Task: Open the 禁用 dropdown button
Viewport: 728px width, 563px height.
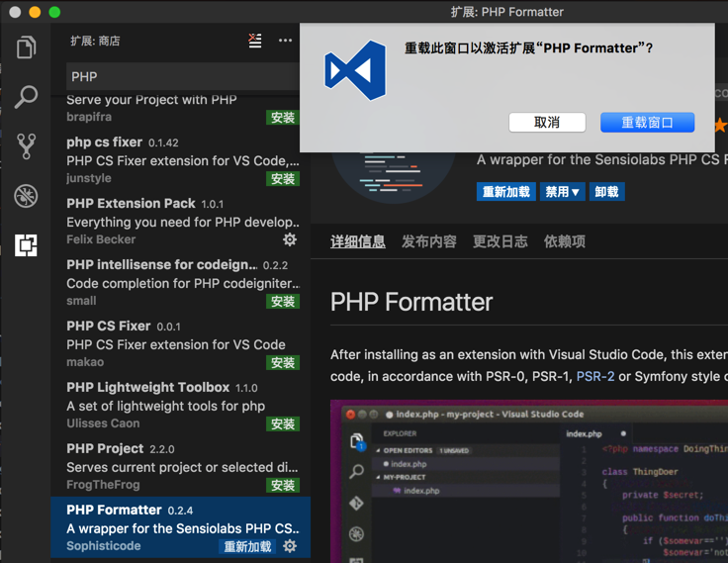Action: (x=562, y=191)
